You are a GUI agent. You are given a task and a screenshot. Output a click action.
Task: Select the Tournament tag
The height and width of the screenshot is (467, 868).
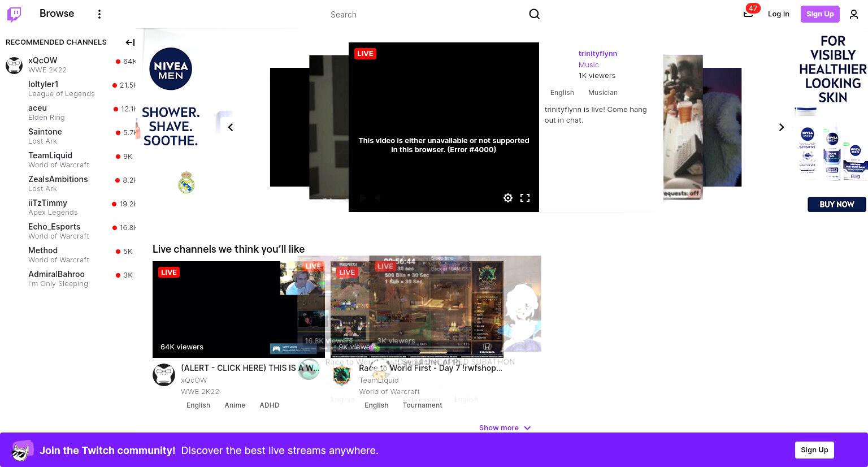(x=422, y=405)
